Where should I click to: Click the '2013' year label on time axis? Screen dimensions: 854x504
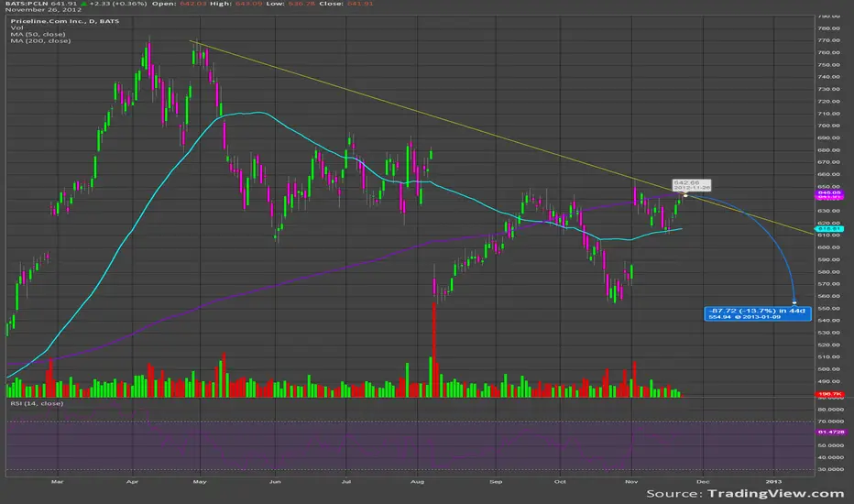pyautogui.click(x=774, y=482)
